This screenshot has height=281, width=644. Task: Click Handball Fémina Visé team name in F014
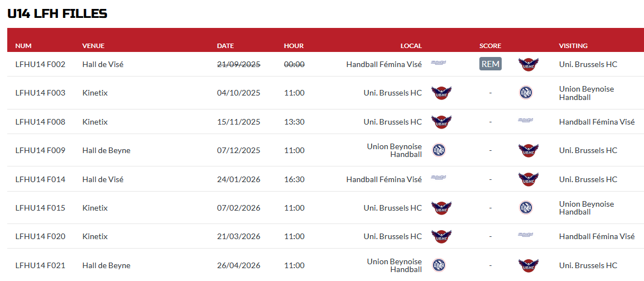click(384, 179)
